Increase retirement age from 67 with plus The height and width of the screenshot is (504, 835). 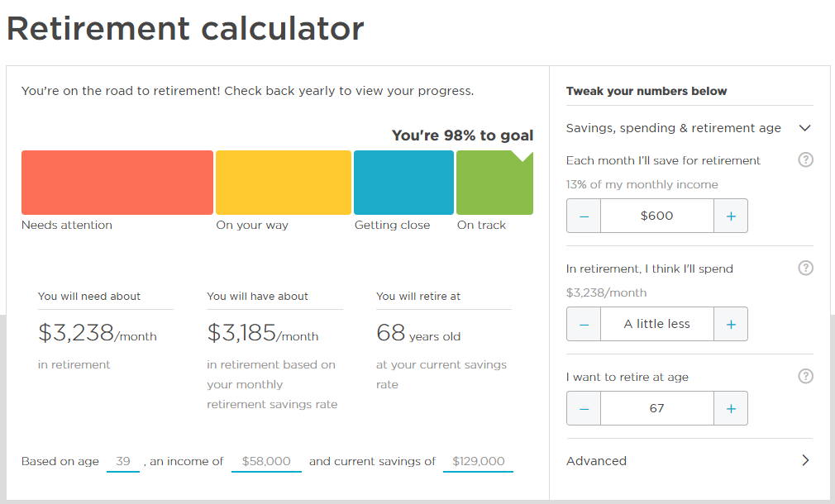click(x=730, y=408)
